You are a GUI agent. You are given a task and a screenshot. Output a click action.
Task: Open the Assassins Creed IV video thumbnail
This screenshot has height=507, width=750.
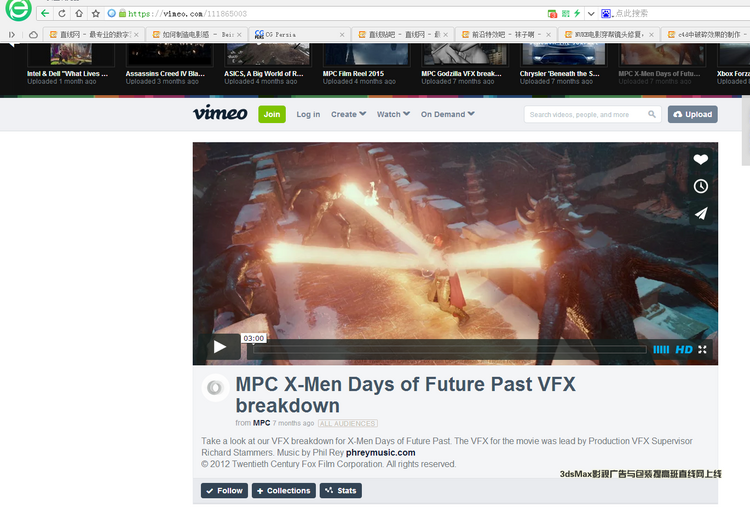pos(169,55)
